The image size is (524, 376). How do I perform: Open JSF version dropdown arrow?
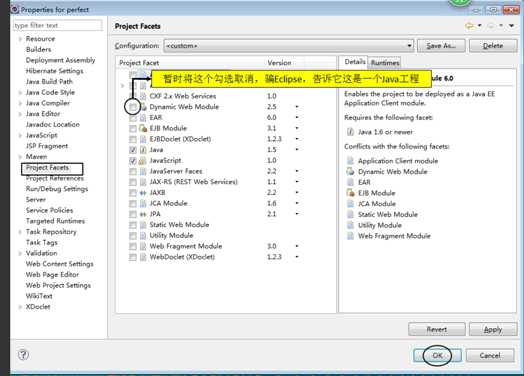[x=297, y=171]
